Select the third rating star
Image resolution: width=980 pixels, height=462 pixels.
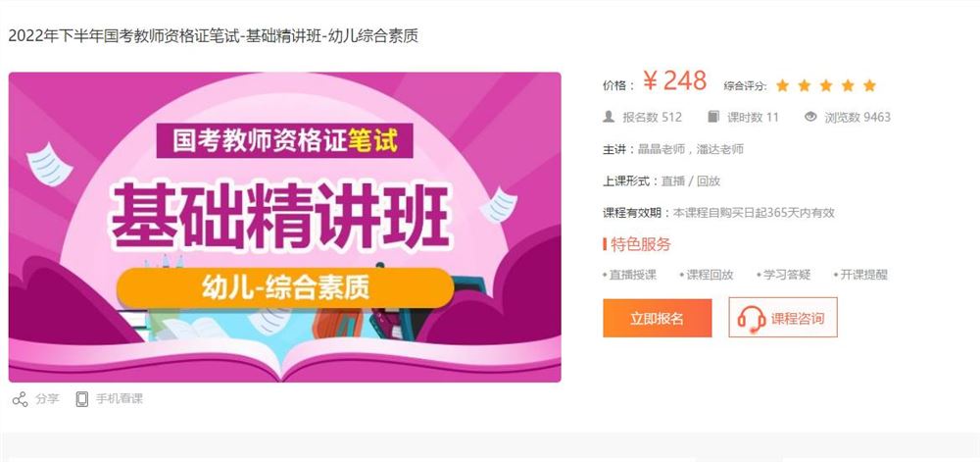[x=825, y=85]
